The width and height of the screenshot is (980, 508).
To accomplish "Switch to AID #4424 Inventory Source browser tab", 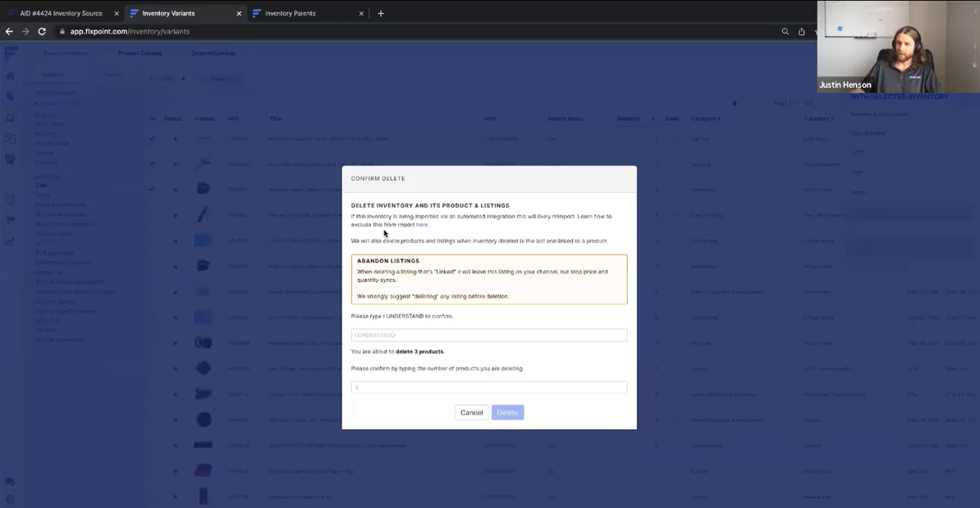I will click(x=62, y=13).
